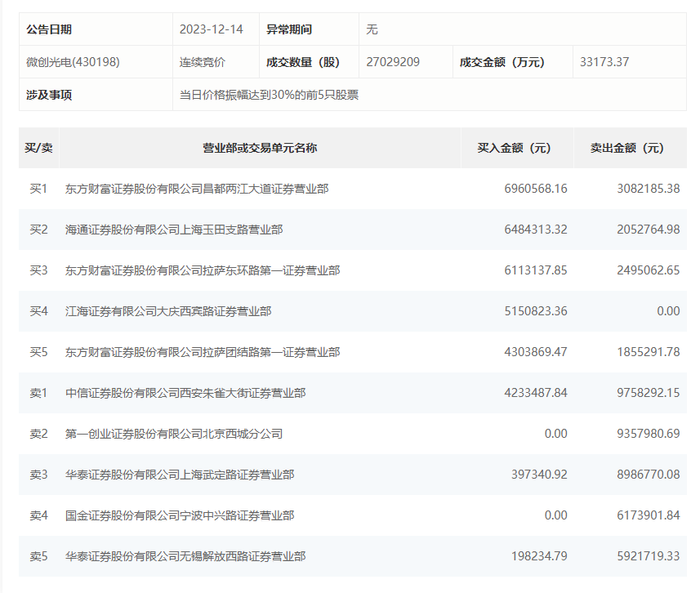Click the 买2 row label
700x593 pixels.
(x=38, y=230)
